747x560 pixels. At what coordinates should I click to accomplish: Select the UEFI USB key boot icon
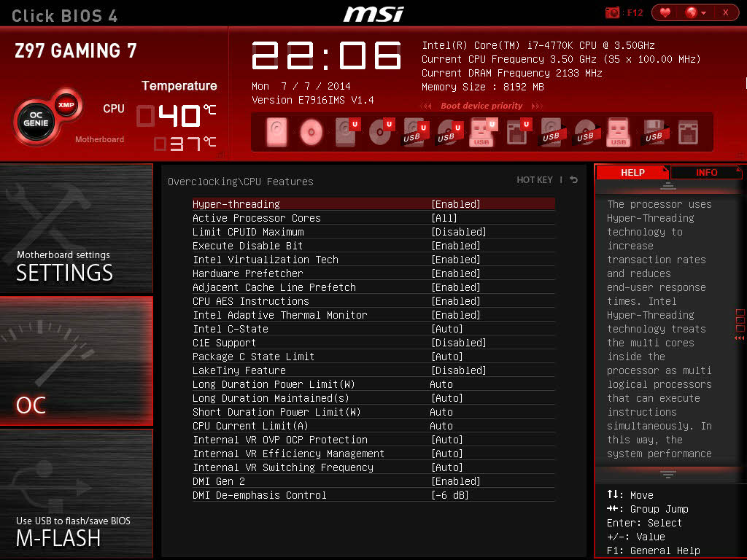point(482,132)
